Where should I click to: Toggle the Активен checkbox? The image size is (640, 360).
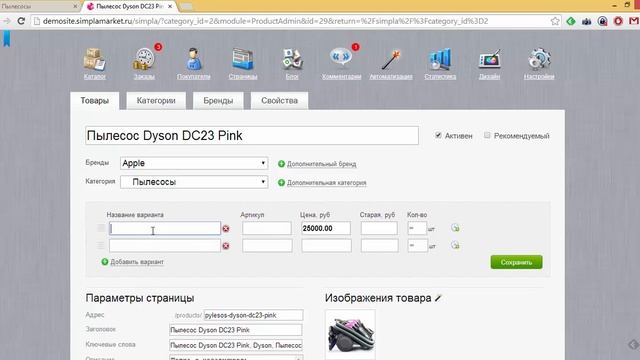point(438,135)
